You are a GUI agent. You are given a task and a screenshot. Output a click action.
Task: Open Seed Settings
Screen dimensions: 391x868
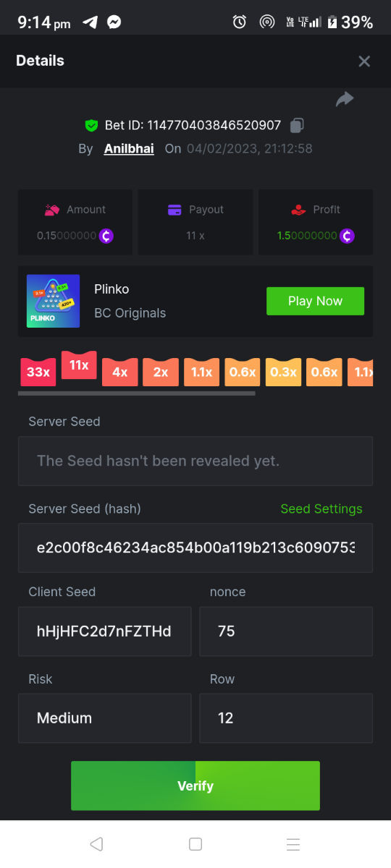click(321, 509)
